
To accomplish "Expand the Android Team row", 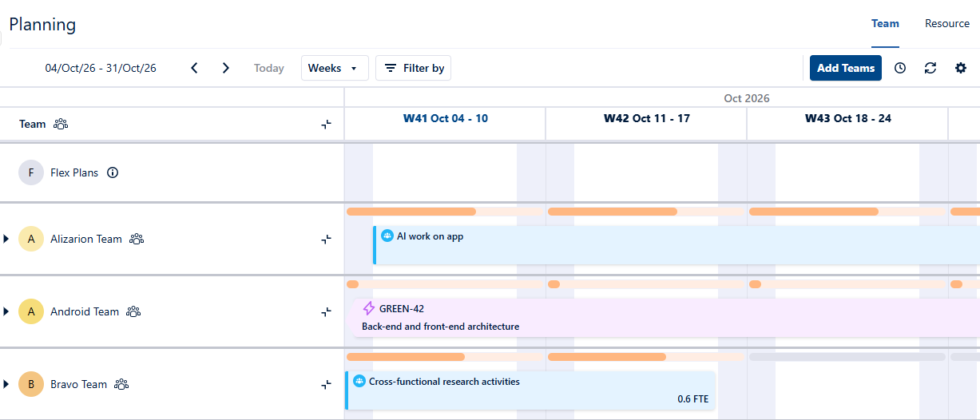I will coord(6,311).
